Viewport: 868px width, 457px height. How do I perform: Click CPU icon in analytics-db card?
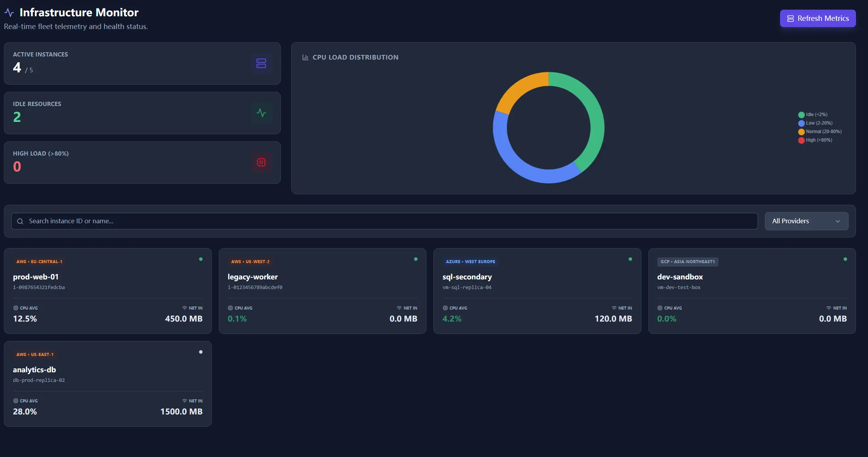[15, 401]
